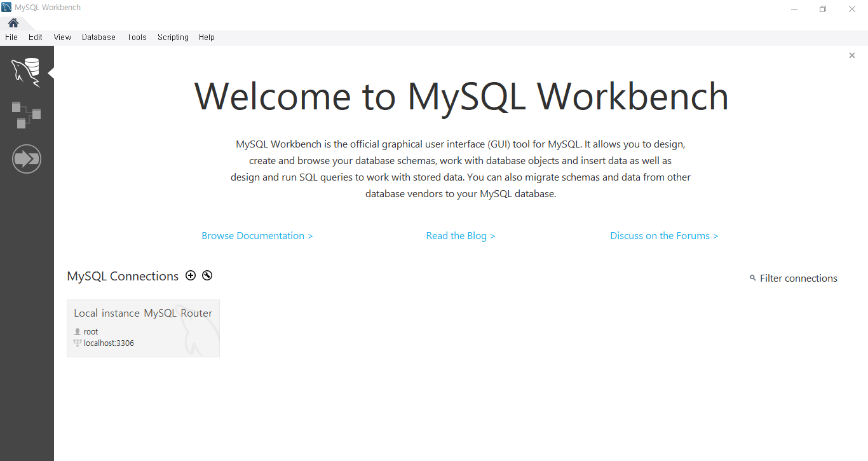Viewport: 868px width, 461px height.
Task: Open the Scripting menu
Action: click(173, 38)
